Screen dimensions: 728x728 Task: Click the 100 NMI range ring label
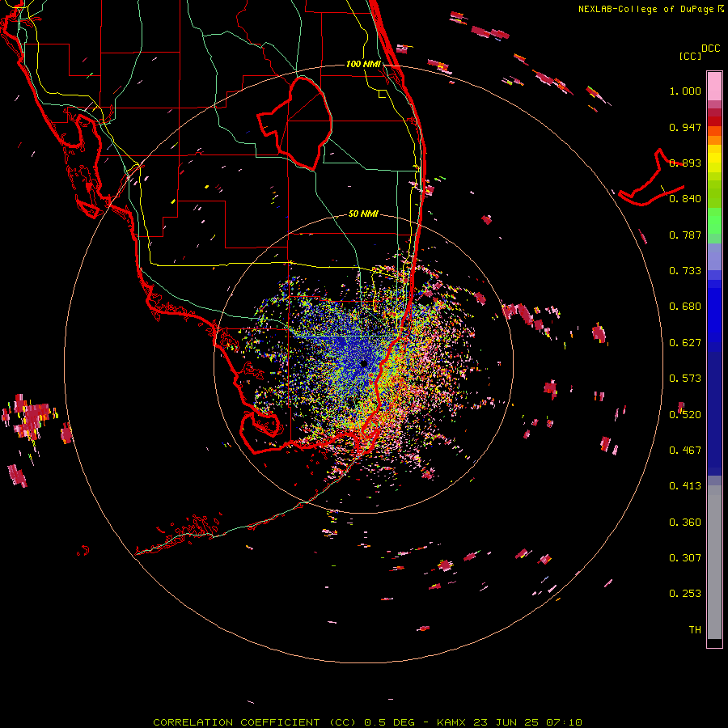[363, 64]
